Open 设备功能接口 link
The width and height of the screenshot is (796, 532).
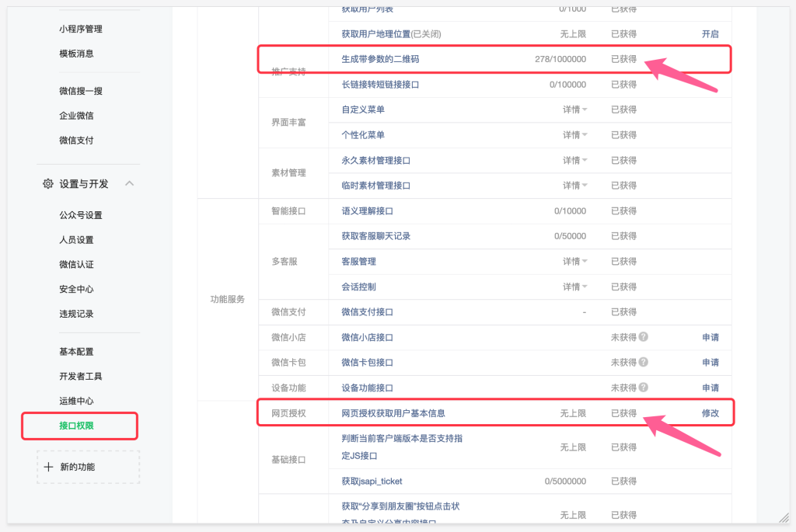click(x=367, y=388)
